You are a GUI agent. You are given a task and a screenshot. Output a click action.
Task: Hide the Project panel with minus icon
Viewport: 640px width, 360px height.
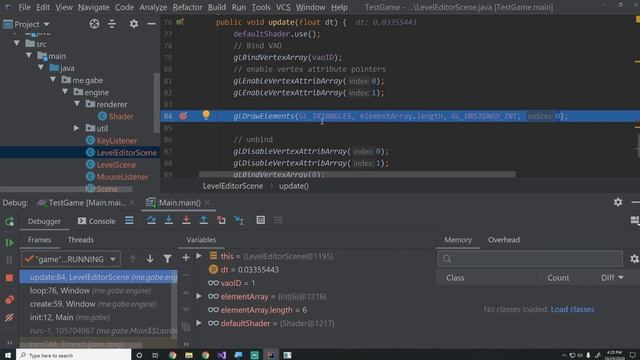point(151,24)
